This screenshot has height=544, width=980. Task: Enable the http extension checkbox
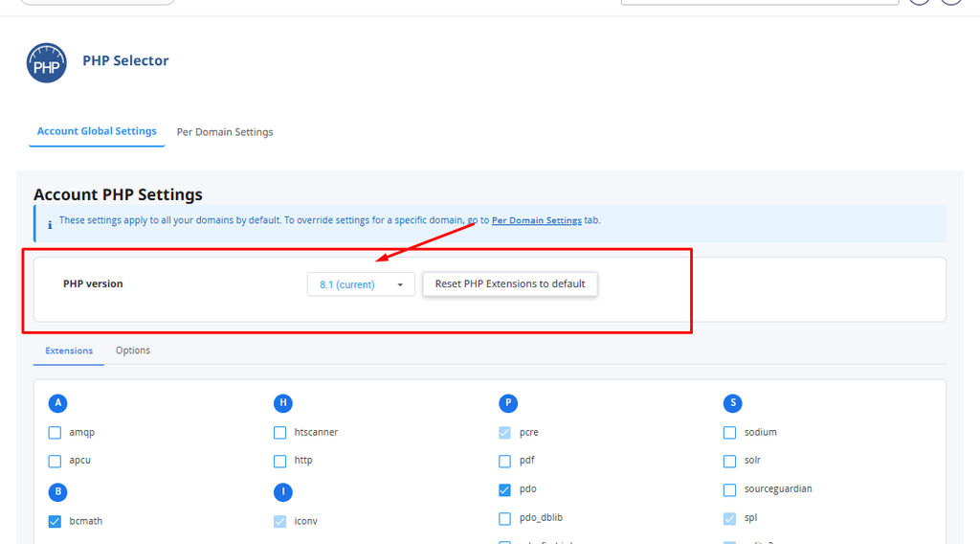[x=280, y=461]
